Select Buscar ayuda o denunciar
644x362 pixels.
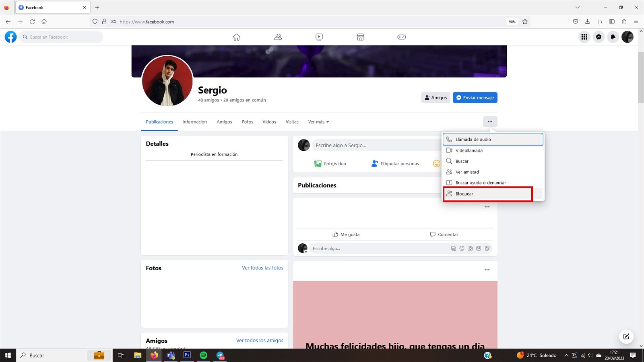(x=493, y=183)
